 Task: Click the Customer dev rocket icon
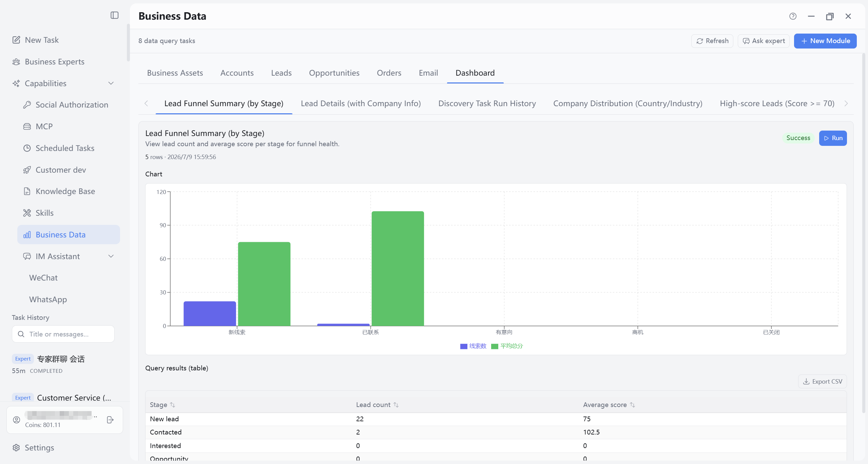coord(27,170)
